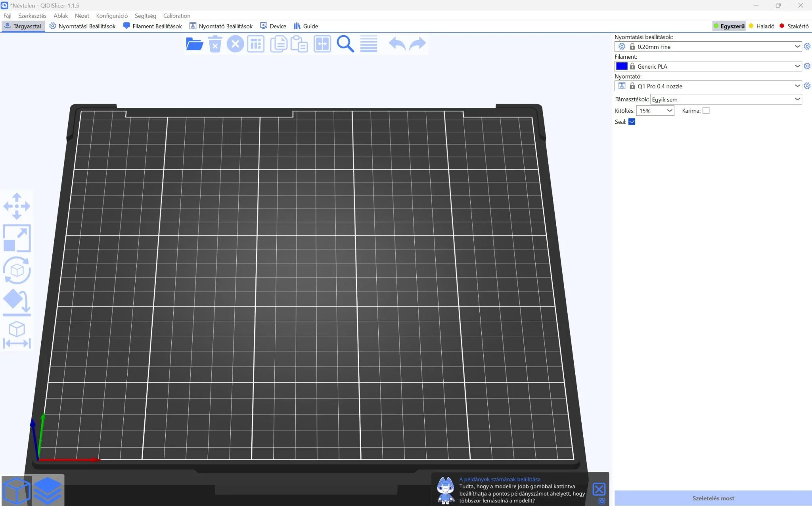Click the arrange grid icon in toolbar
This screenshot has height=506, width=812.
click(256, 44)
